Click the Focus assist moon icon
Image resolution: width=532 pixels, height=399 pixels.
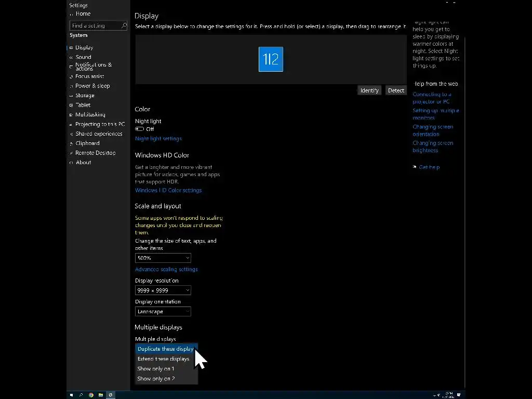[71, 77]
